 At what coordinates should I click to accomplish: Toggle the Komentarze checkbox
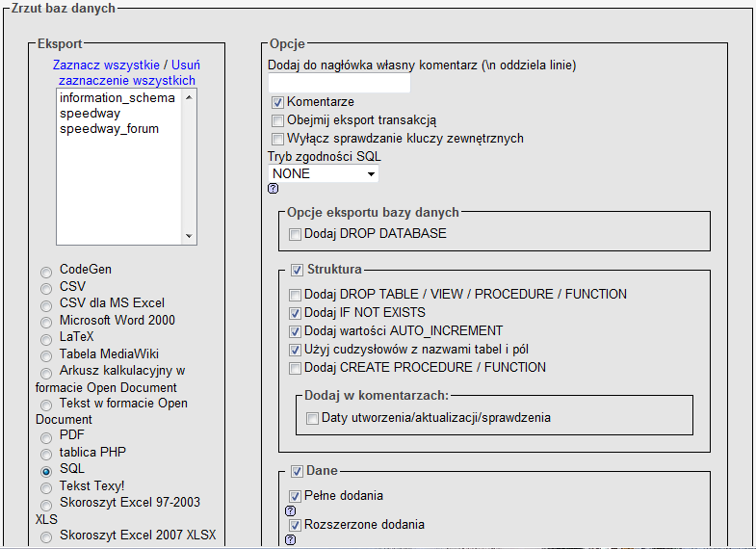pyautogui.click(x=277, y=102)
